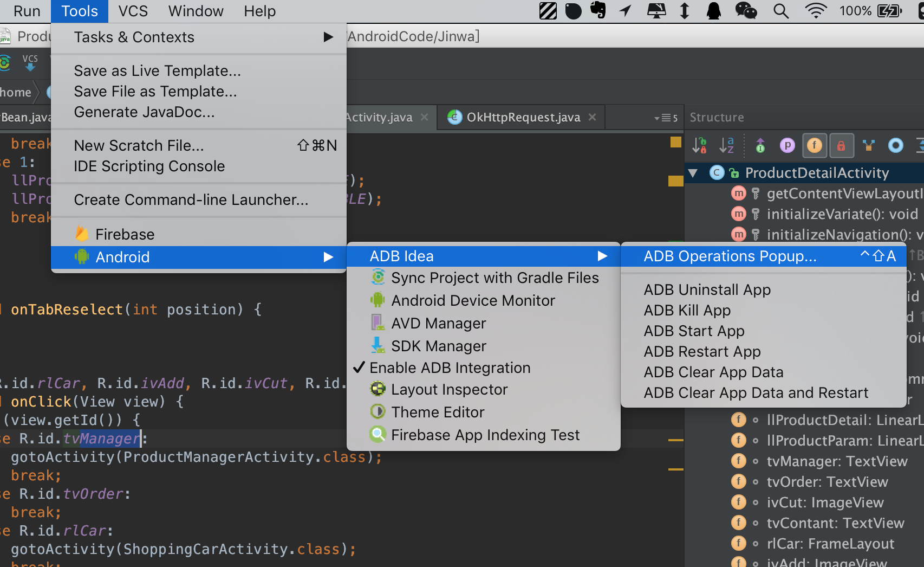The width and height of the screenshot is (924, 567).
Task: Click the WeChat menu bar icon
Action: click(746, 11)
